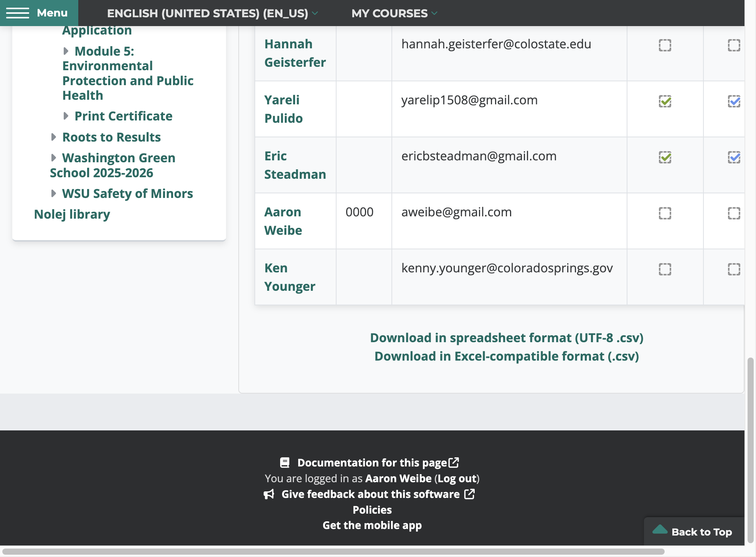This screenshot has height=557, width=756.
Task: Open the Nolej library link
Action: coord(72,214)
